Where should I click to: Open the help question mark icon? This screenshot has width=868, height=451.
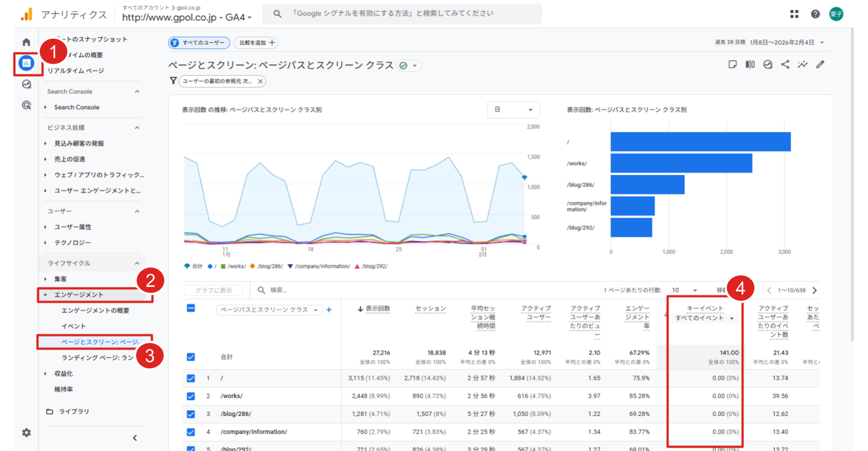815,14
